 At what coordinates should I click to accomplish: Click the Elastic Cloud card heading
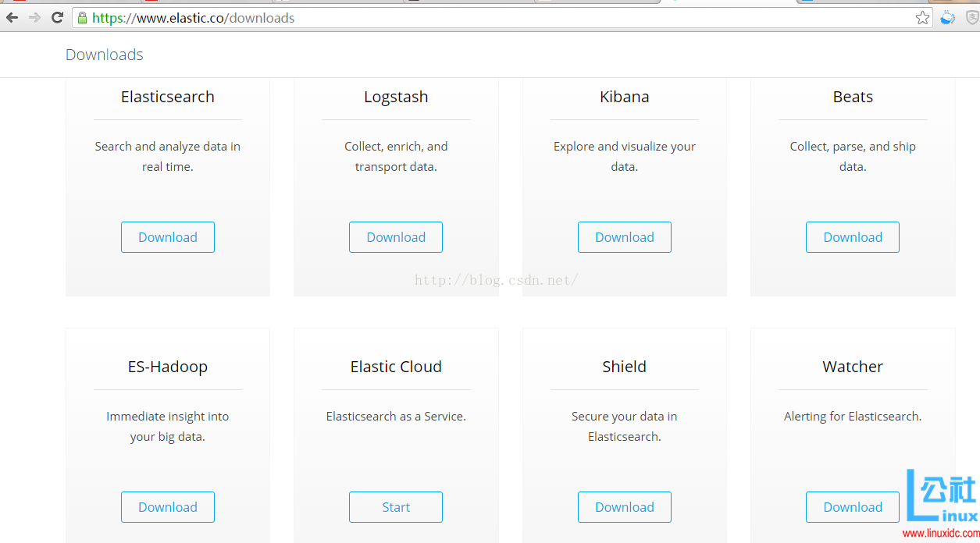coord(396,367)
